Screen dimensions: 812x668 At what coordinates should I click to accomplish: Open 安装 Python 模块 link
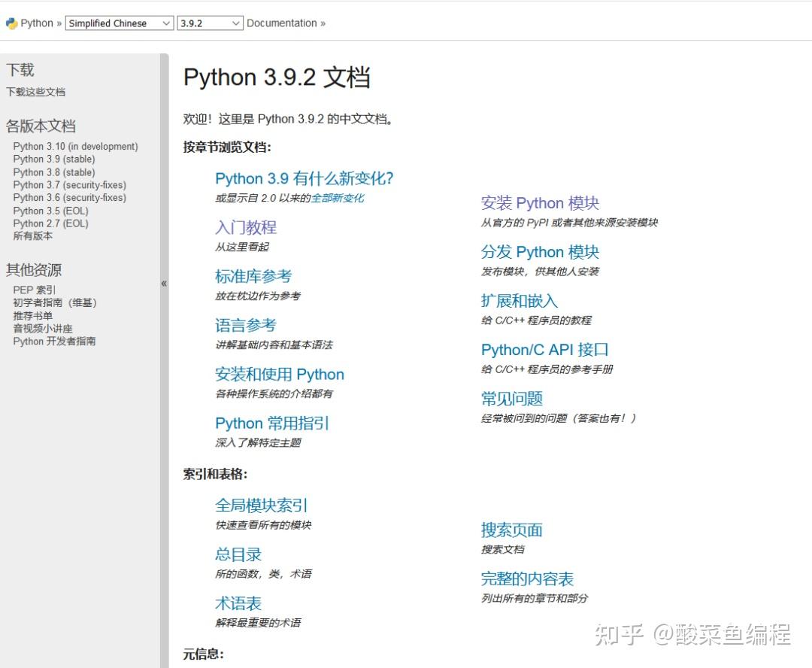[x=540, y=202]
